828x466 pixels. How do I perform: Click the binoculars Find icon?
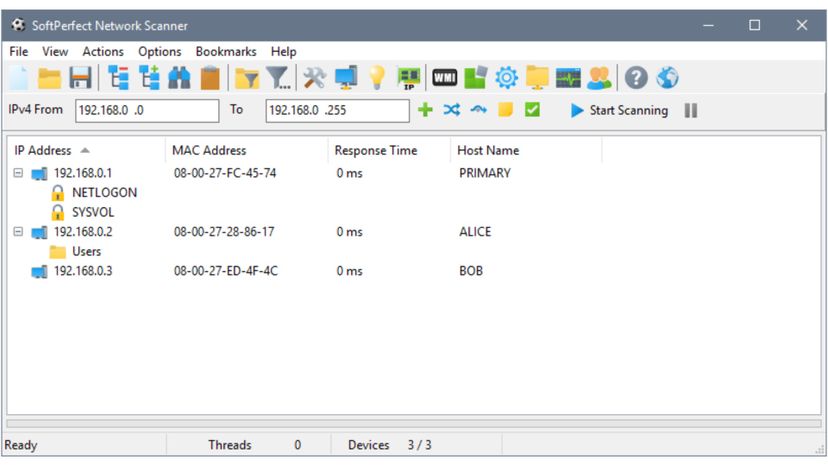(x=179, y=78)
